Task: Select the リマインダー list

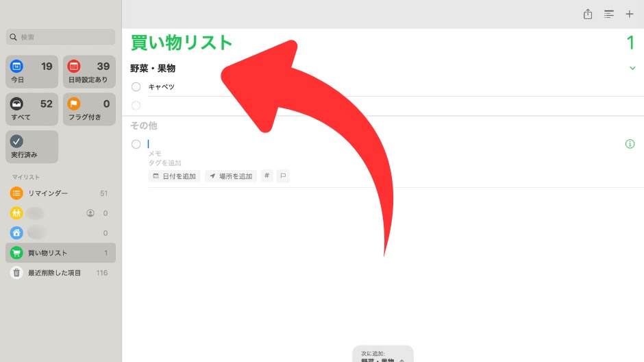Action: pos(60,193)
